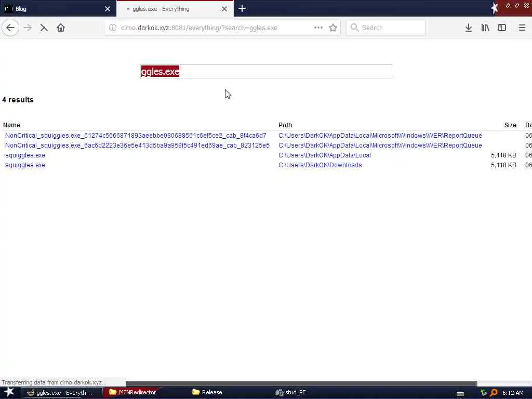Screen dimensions: 532x399
Task: Stop loading the page
Action: pyautogui.click(x=44, y=28)
